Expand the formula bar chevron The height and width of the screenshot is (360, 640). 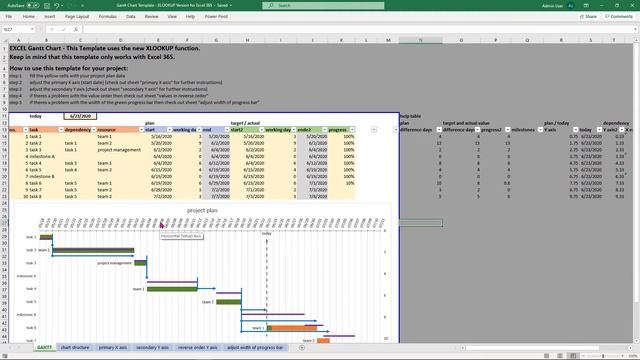(x=635, y=29)
